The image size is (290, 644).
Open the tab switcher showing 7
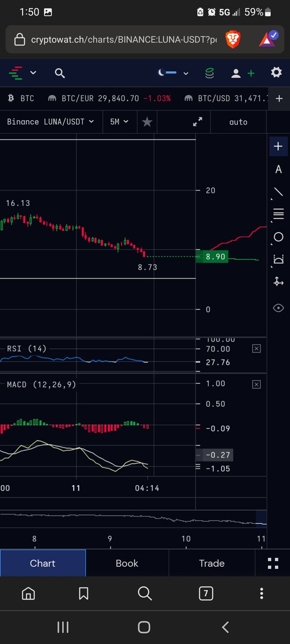(x=206, y=593)
